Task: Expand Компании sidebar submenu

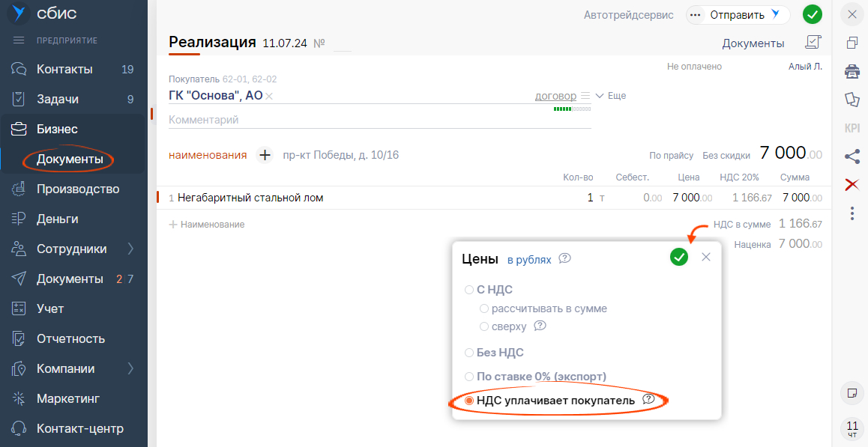Action: pyautogui.click(x=130, y=368)
